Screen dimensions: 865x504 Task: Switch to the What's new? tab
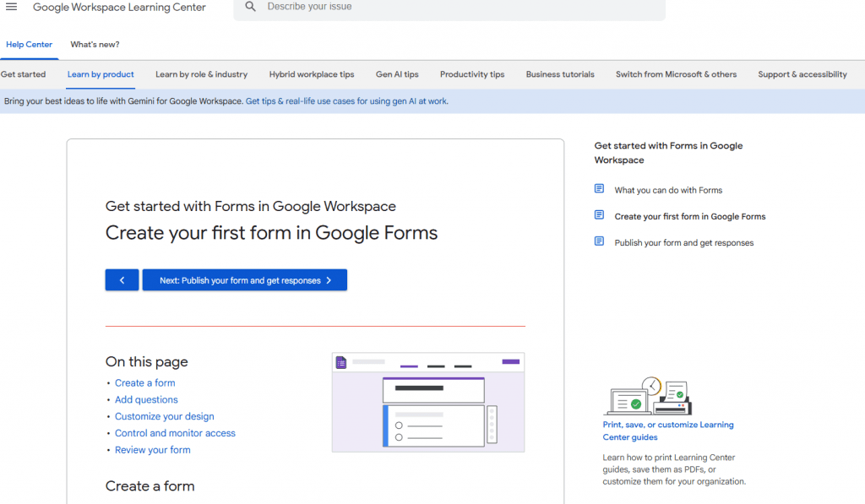coord(94,44)
